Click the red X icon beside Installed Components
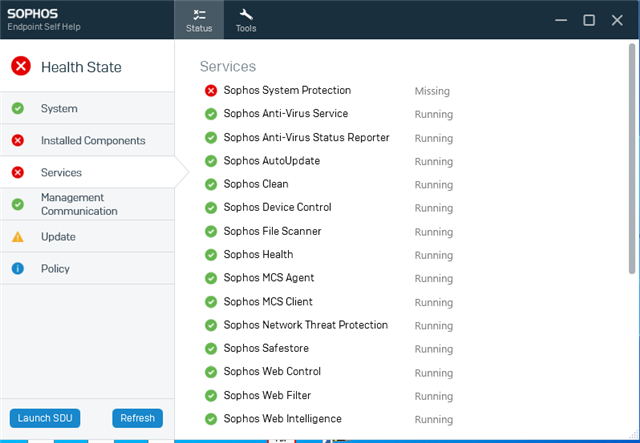 18,140
